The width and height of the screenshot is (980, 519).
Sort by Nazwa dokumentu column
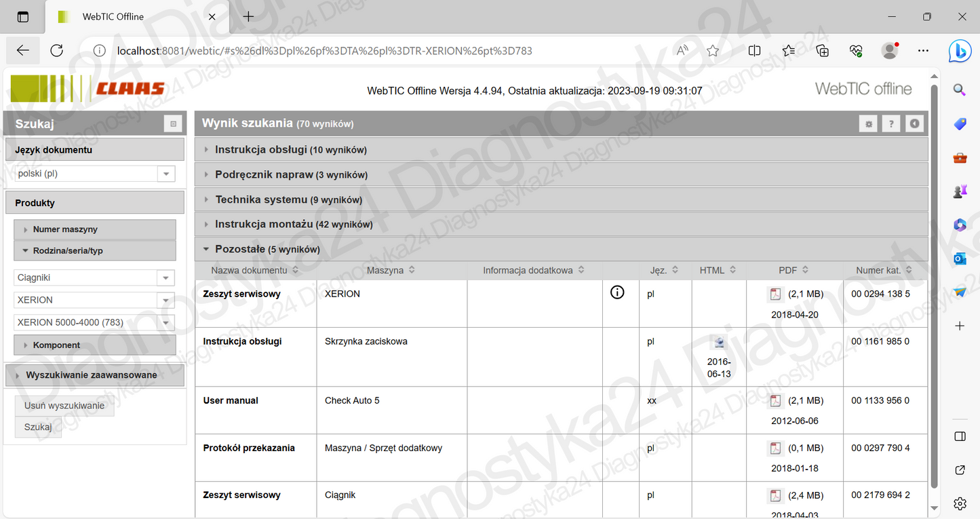coord(254,270)
